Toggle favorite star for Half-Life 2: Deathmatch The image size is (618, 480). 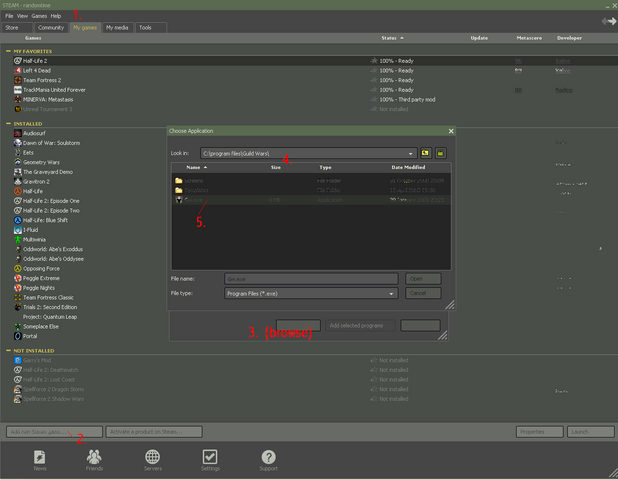[374, 370]
